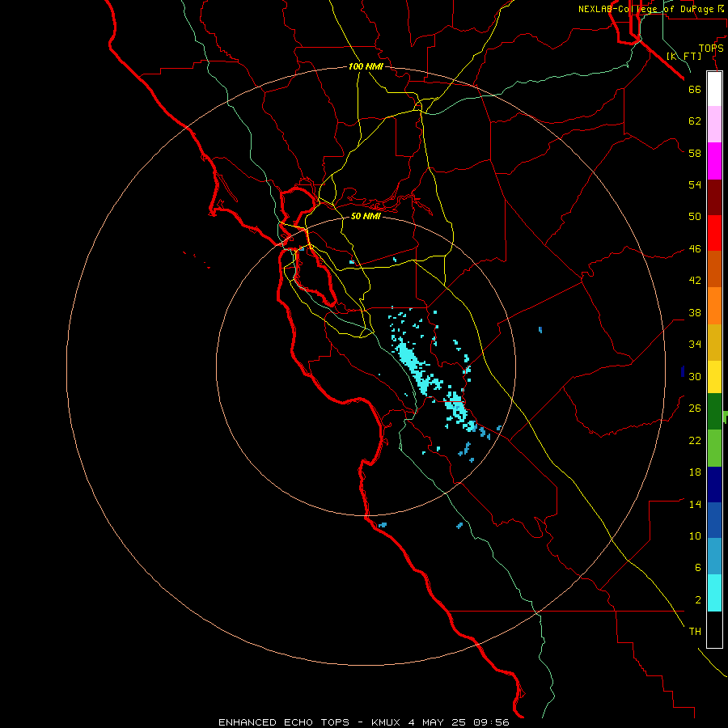
Task: Click the legend value "62"
Action: click(x=695, y=121)
